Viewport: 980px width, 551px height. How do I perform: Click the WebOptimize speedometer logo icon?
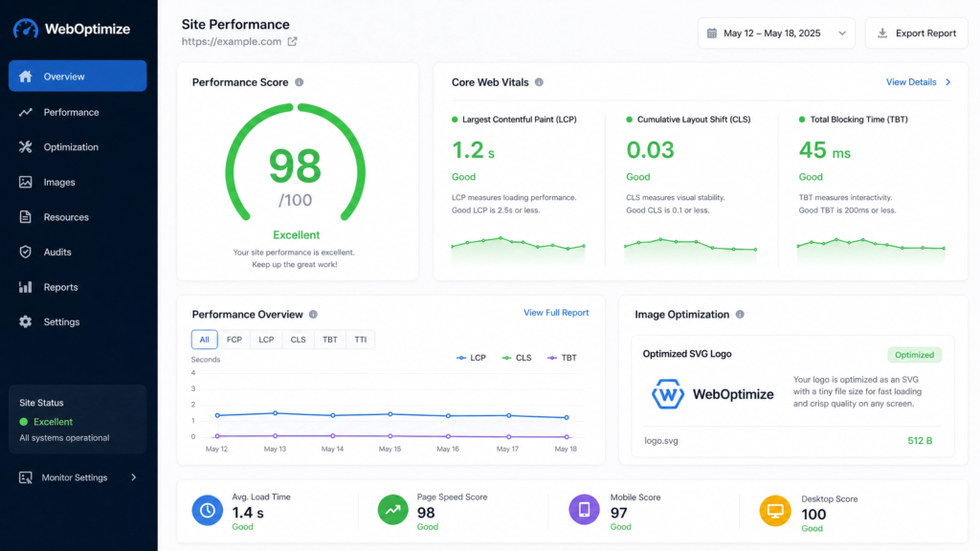coord(26,29)
